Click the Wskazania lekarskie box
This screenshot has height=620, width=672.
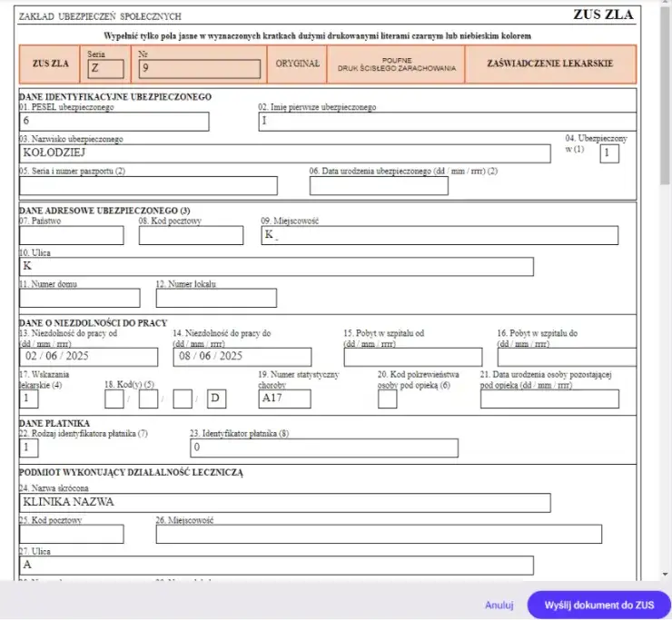[x=29, y=399]
